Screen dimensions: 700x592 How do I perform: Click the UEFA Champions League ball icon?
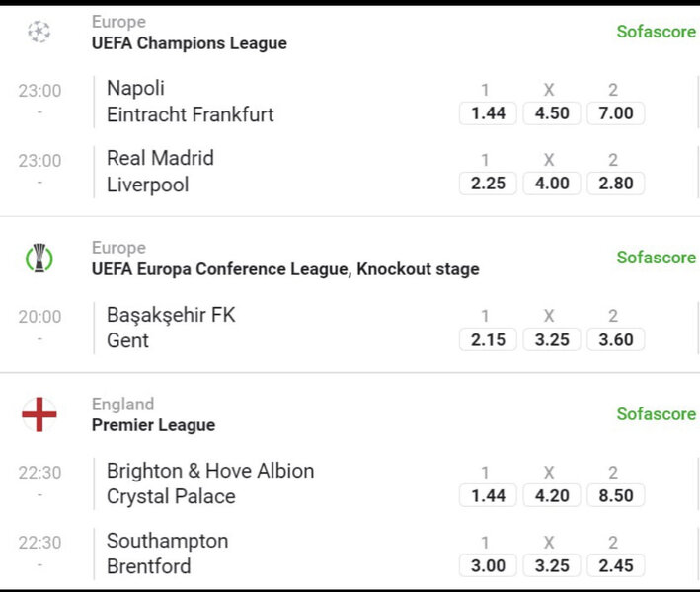(x=39, y=33)
